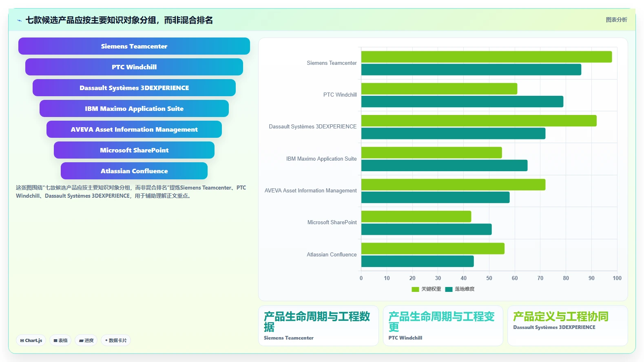Screen dimensions: 644x362
Task: Click the 关键权重 bar for PTC Windchill
Action: 439,88
